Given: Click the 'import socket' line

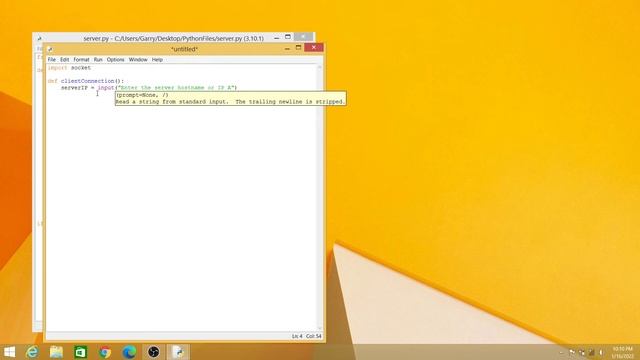Looking at the screenshot, I should click(x=69, y=68).
